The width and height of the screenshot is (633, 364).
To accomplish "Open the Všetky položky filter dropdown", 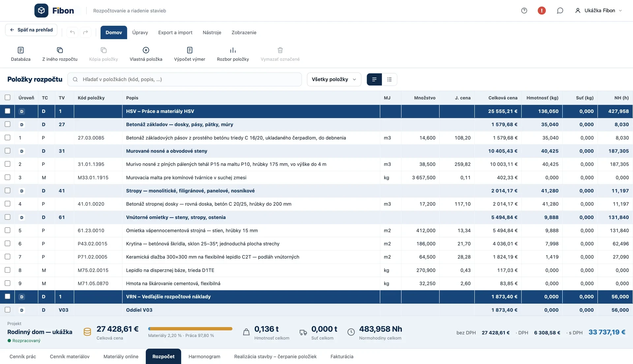I will tap(334, 79).
